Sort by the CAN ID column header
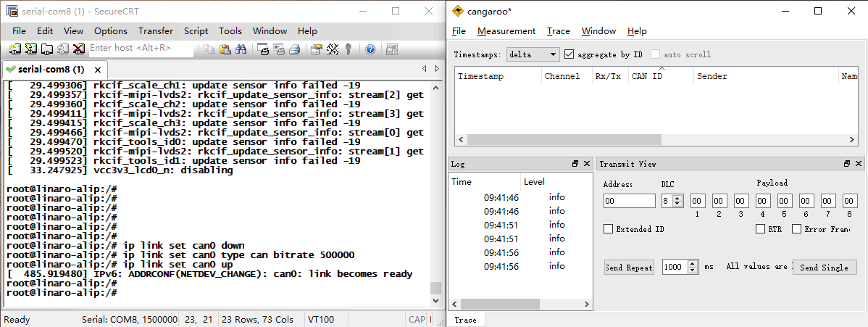The width and height of the screenshot is (868, 327). tap(661, 76)
